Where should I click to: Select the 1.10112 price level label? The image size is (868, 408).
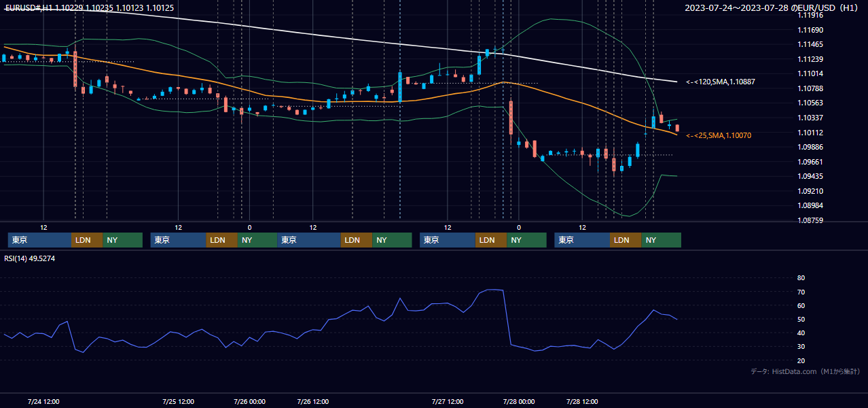(x=810, y=133)
